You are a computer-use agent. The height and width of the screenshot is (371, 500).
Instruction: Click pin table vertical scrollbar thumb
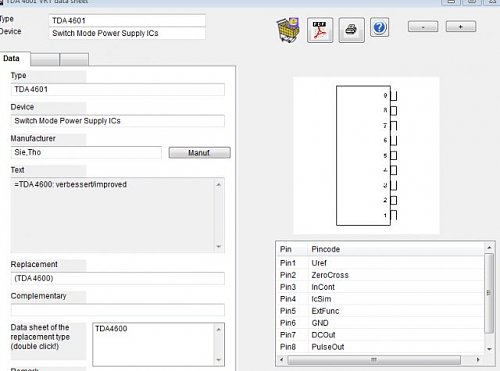tap(489, 293)
